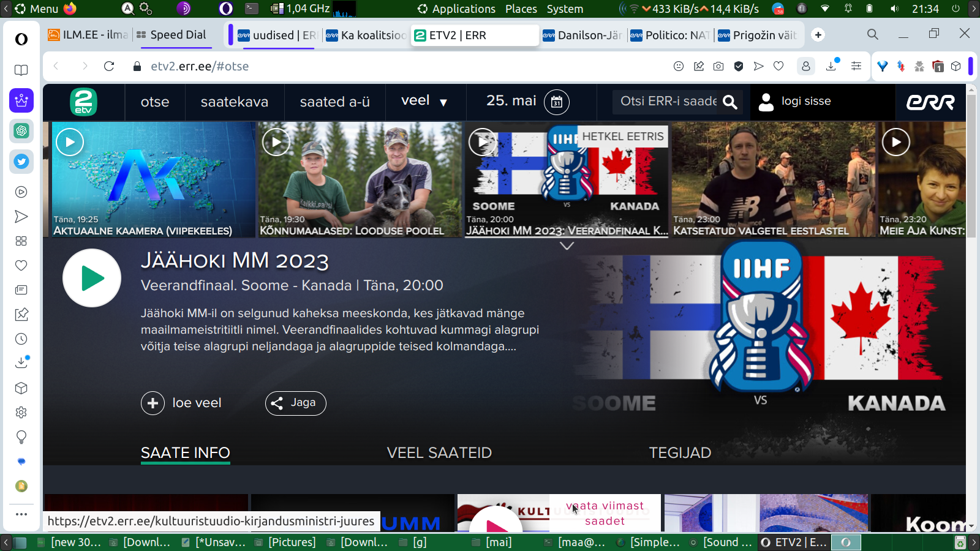This screenshot has height=551, width=980.
Task: Open sidebar Settings gear icon
Action: coord(21,412)
